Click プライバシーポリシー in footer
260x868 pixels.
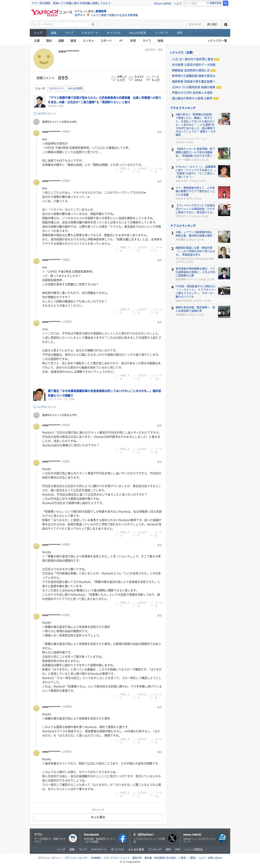pyautogui.click(x=50, y=858)
